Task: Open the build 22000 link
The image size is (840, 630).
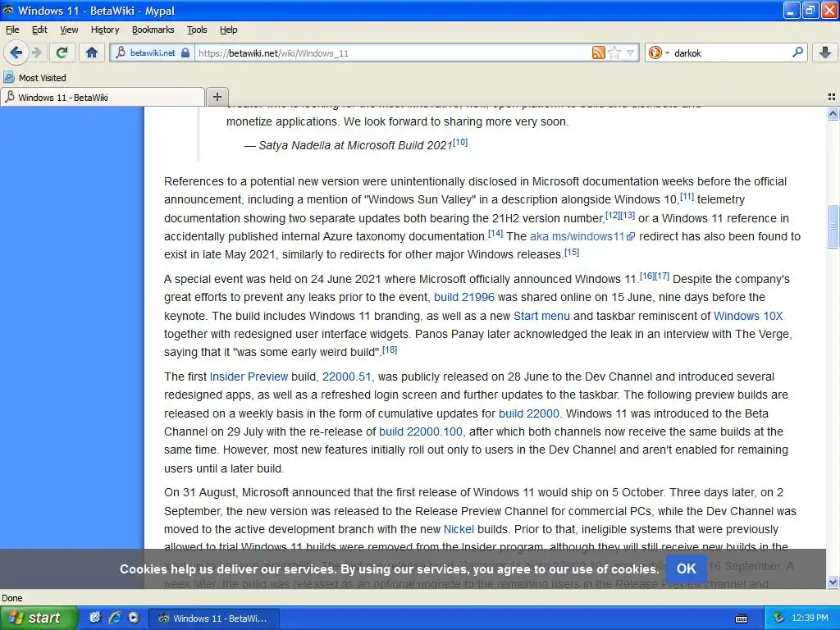Action: coord(529,413)
